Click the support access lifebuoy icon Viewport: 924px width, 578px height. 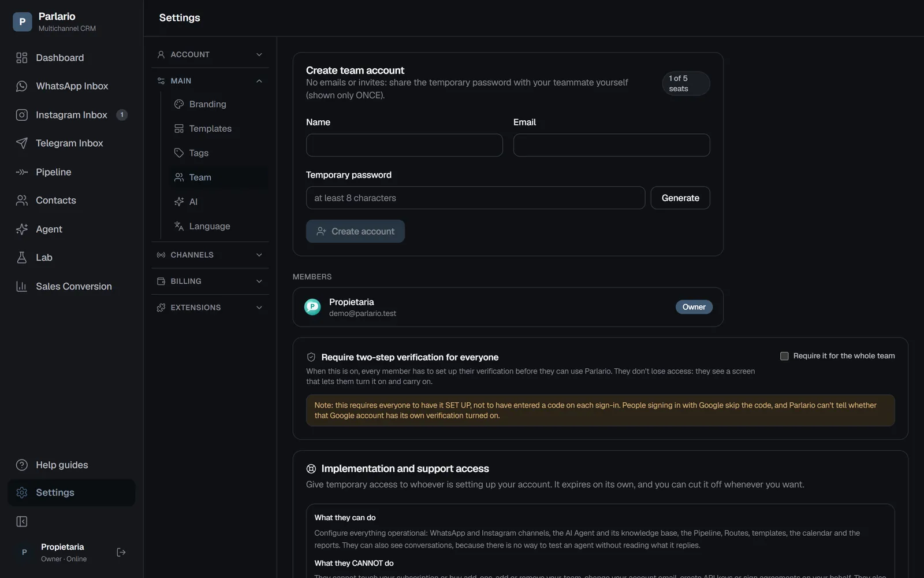coord(311,469)
